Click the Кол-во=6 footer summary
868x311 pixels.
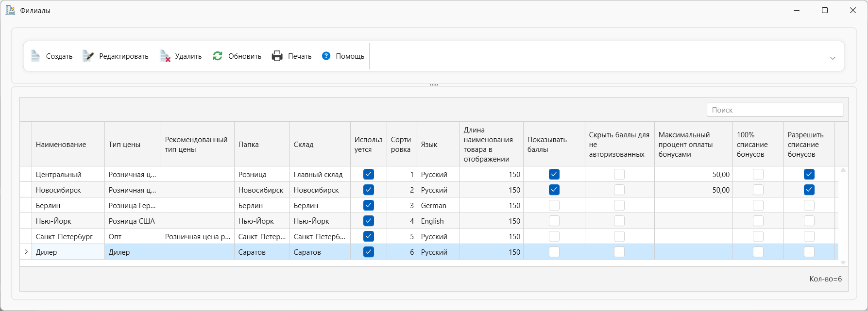click(x=826, y=279)
